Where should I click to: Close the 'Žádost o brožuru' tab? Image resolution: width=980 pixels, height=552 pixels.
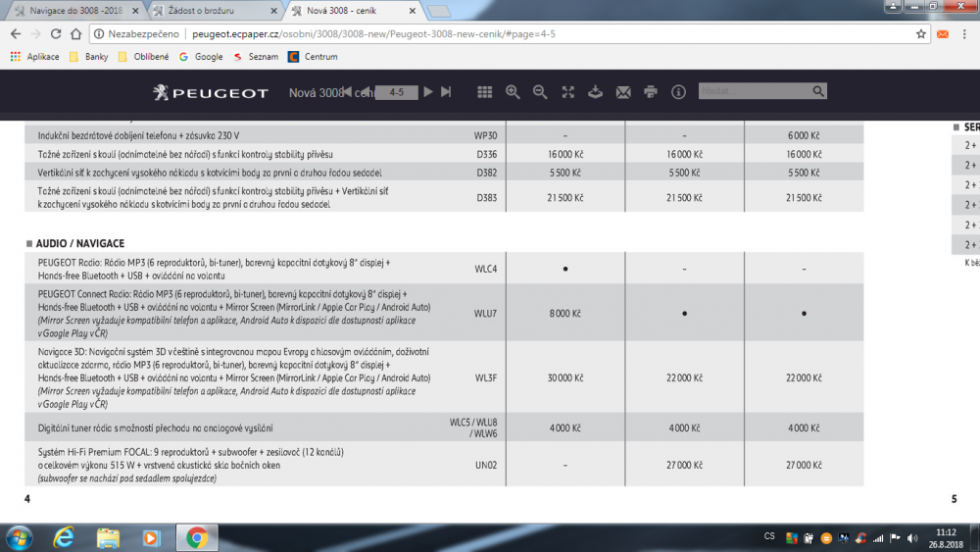273,11
